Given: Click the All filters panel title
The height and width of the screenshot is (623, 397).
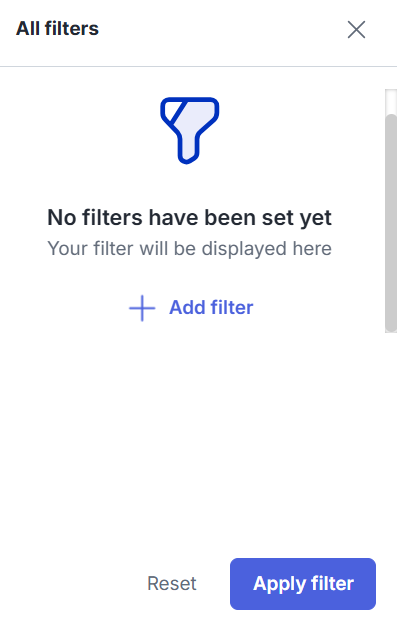Looking at the screenshot, I should [x=57, y=29].
